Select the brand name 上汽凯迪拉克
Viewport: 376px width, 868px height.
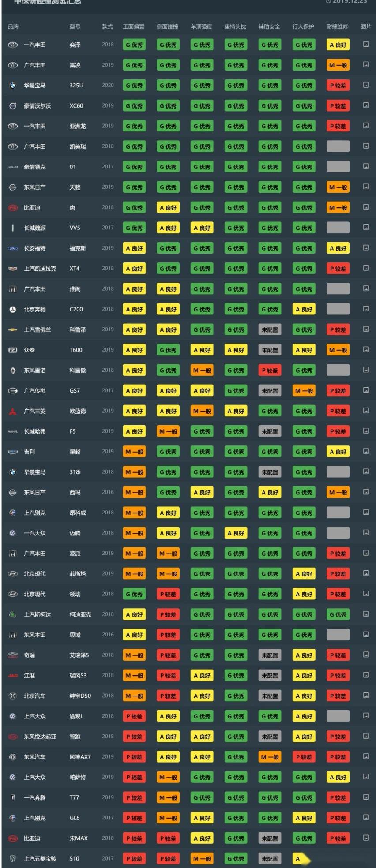click(x=40, y=269)
